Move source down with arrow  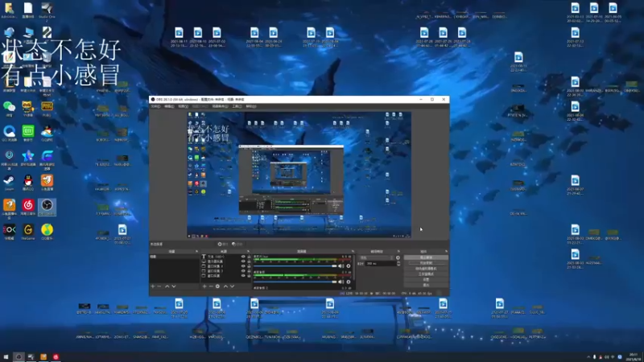[x=232, y=286]
